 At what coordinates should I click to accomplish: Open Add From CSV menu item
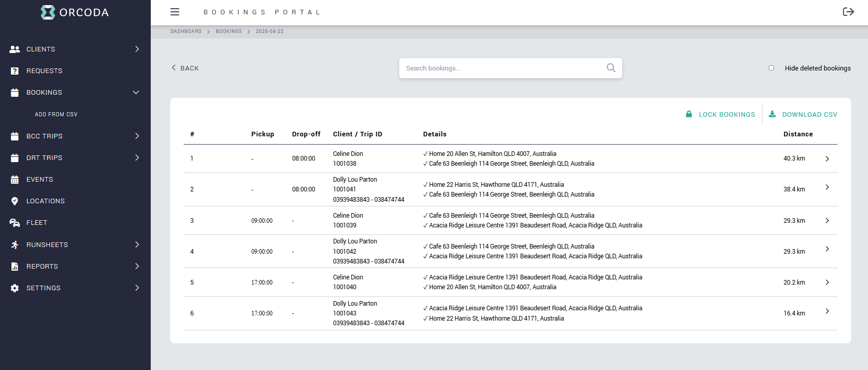tap(56, 114)
